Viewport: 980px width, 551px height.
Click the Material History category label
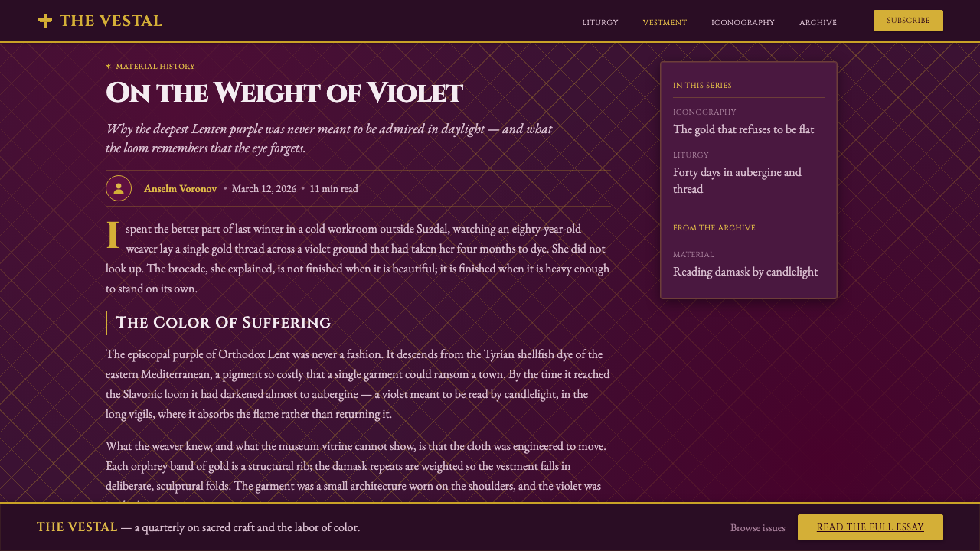point(155,67)
